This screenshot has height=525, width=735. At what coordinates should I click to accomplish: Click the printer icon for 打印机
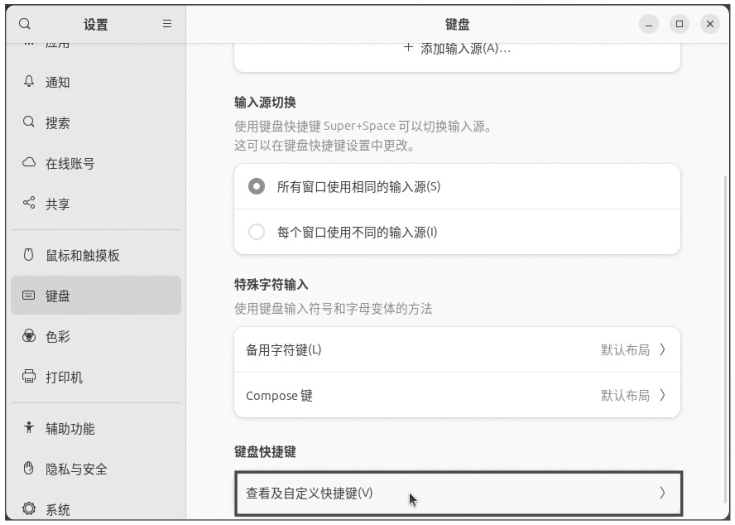[x=28, y=377]
